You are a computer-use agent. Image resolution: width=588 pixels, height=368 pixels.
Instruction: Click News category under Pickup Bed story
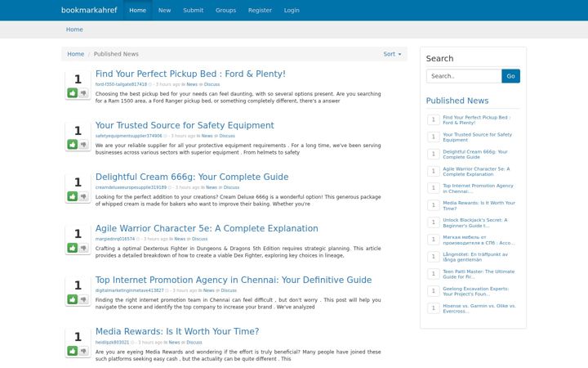(192, 84)
